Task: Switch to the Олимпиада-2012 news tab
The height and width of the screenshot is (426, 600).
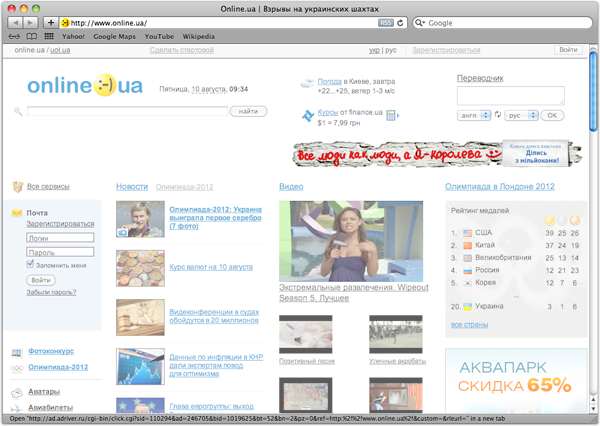Action: pos(184,187)
